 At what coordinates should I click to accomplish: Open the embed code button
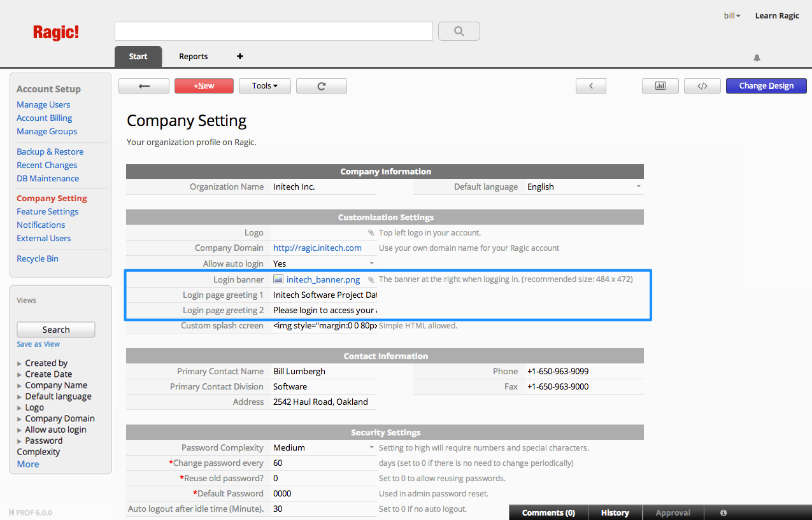[x=702, y=86]
